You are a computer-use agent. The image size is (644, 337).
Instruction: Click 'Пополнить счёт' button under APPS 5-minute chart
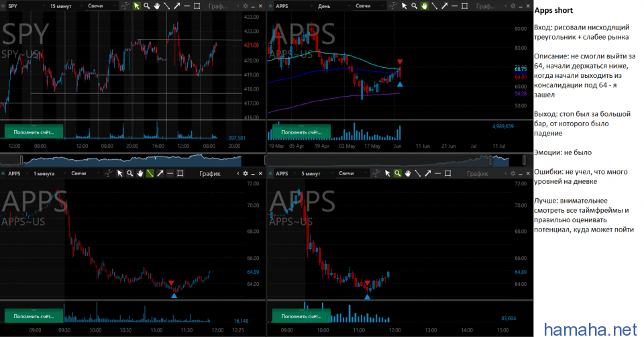[x=301, y=316]
